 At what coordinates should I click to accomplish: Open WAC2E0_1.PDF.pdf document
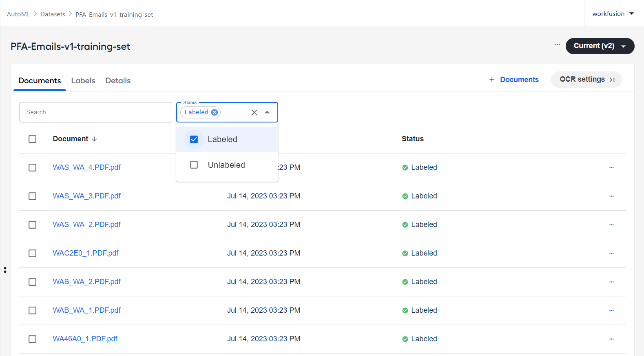pos(86,253)
